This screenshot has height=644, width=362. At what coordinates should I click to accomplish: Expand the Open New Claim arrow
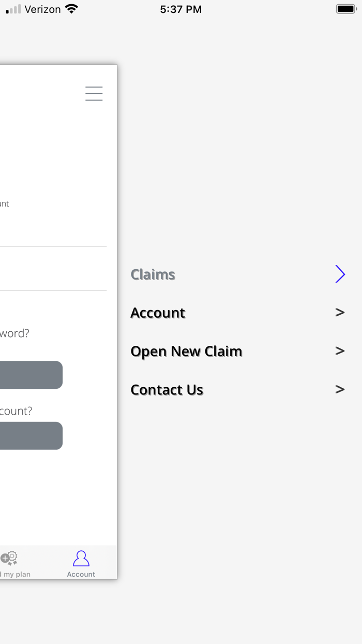[x=340, y=350]
